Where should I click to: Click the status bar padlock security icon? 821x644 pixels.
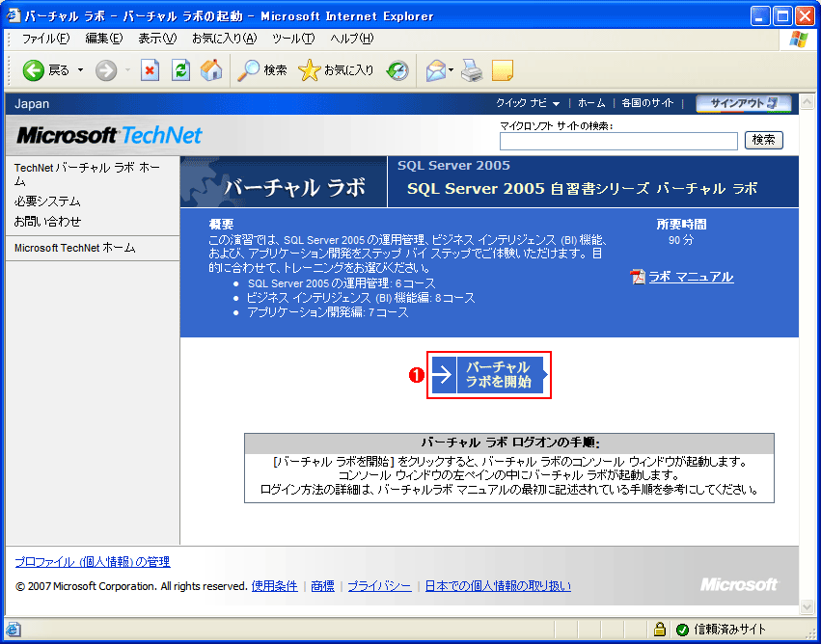(x=659, y=629)
